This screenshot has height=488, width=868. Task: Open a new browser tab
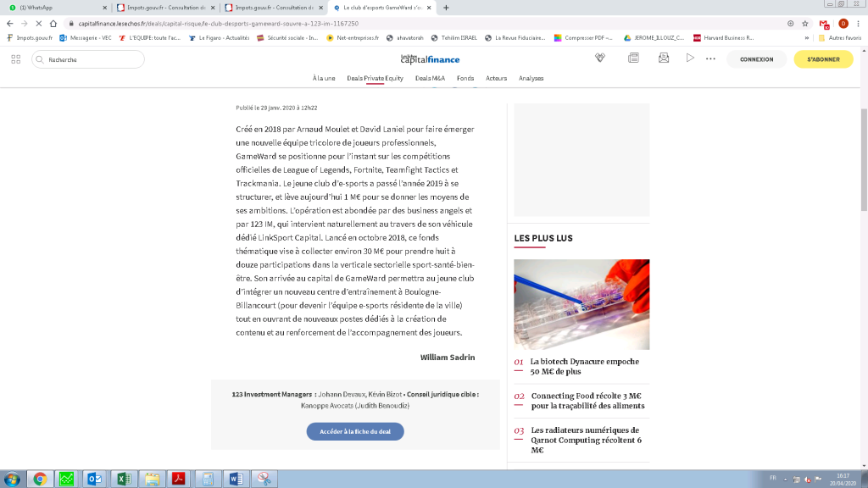[447, 8]
